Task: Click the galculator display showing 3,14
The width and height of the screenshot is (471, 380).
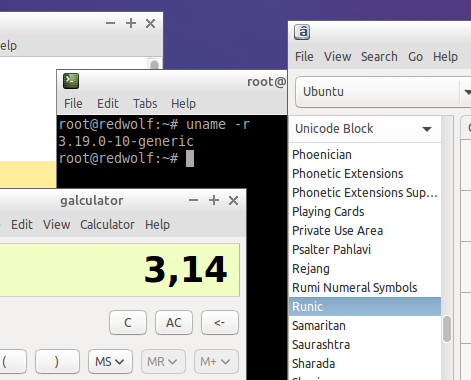Action: (x=119, y=270)
